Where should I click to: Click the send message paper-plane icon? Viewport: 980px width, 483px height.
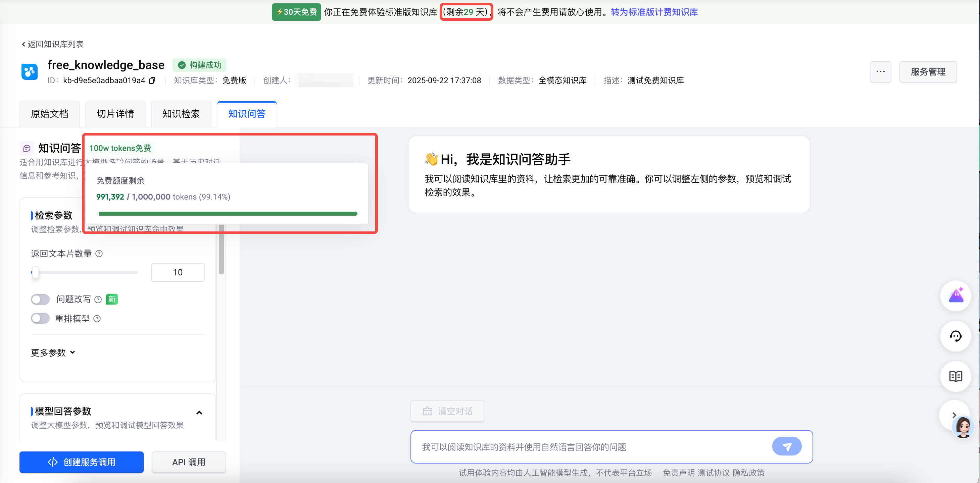[786, 446]
